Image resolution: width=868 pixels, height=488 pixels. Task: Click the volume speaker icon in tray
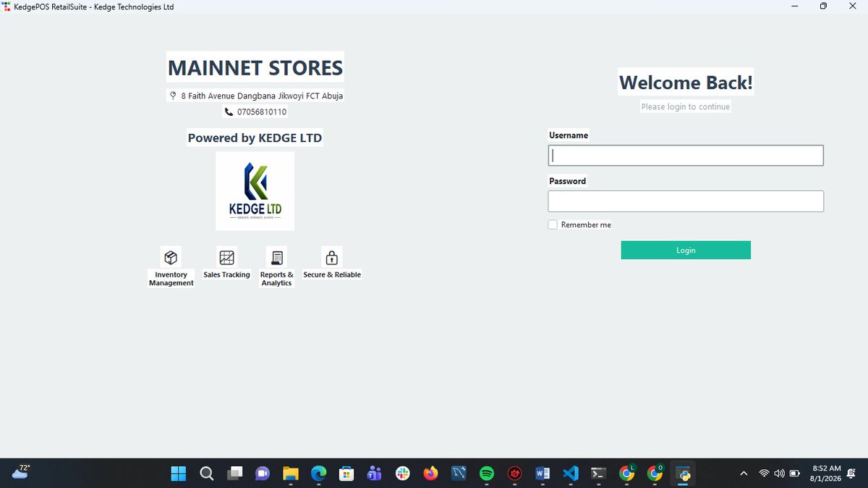click(779, 474)
